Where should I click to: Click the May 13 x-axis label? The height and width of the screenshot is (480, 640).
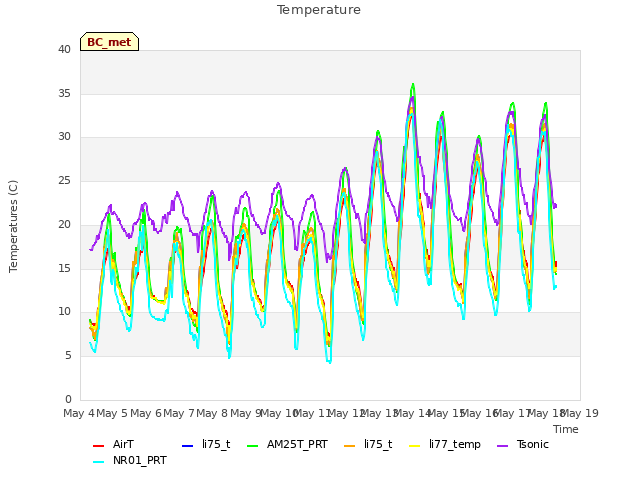380,413
